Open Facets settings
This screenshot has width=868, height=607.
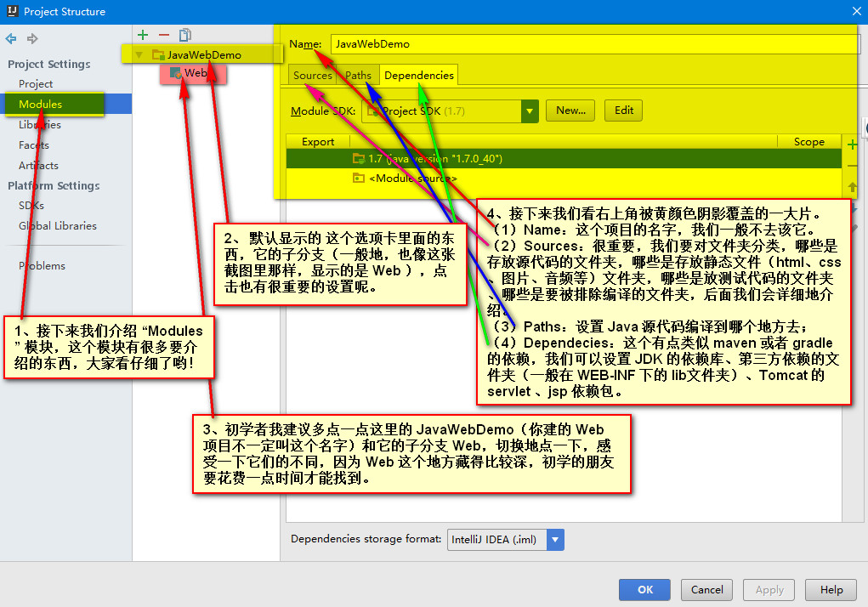click(x=34, y=145)
